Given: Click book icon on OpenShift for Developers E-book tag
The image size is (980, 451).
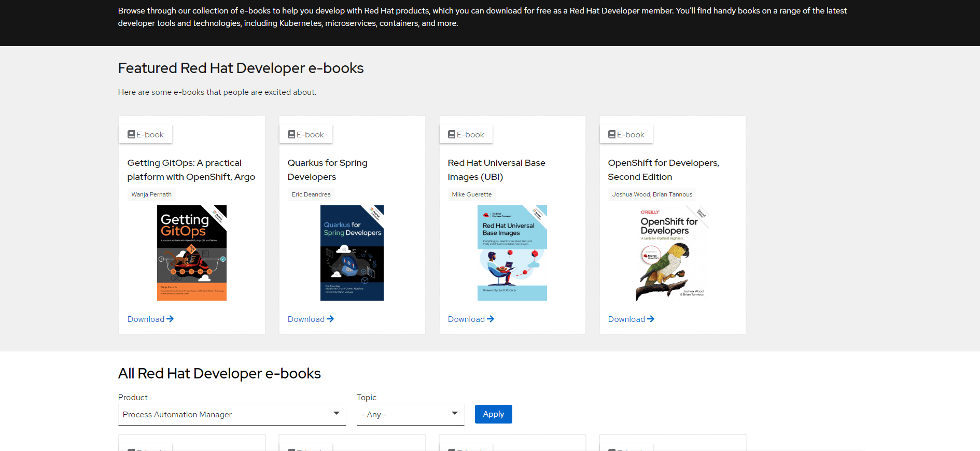Looking at the screenshot, I should pyautogui.click(x=612, y=135).
